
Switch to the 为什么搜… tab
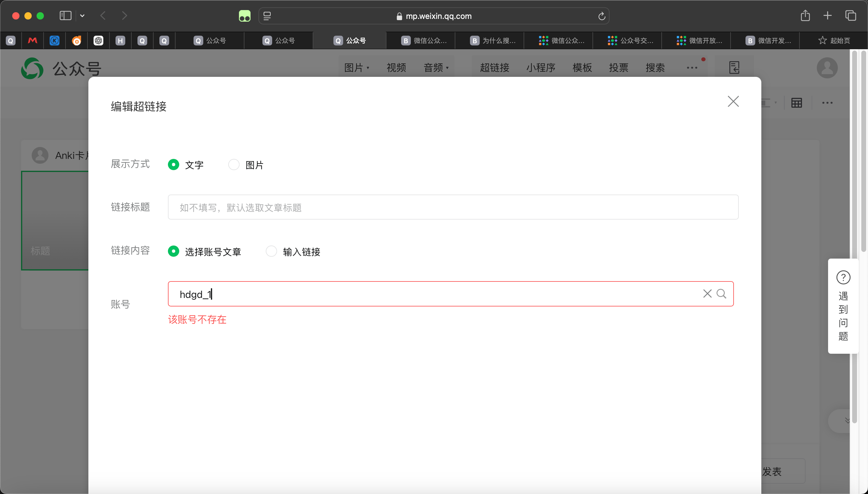pos(489,41)
